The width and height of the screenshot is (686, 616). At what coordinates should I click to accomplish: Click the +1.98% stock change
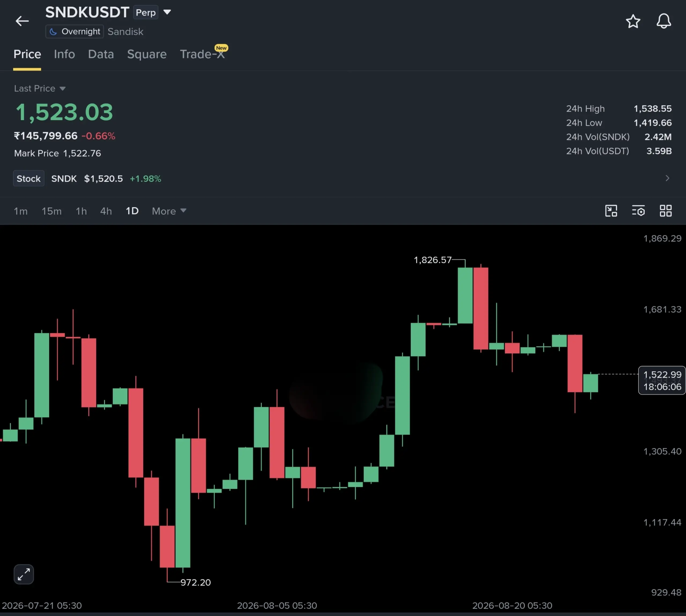(146, 178)
